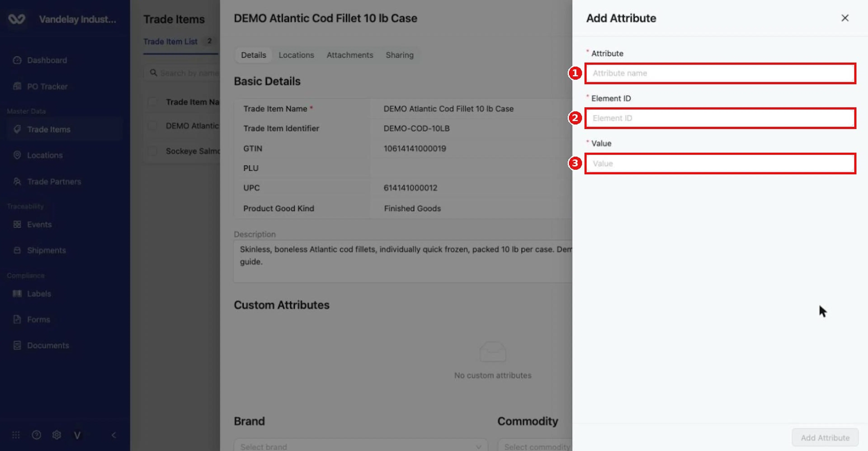
Task: Close the Add Attribute panel
Action: click(845, 18)
